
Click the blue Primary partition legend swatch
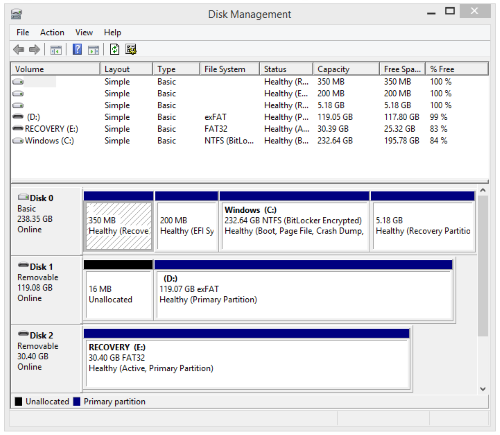[77, 401]
